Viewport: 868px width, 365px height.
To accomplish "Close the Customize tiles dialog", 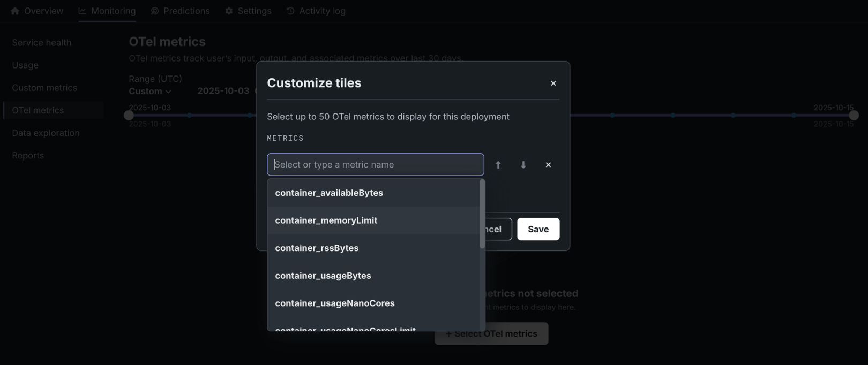I will pos(553,83).
